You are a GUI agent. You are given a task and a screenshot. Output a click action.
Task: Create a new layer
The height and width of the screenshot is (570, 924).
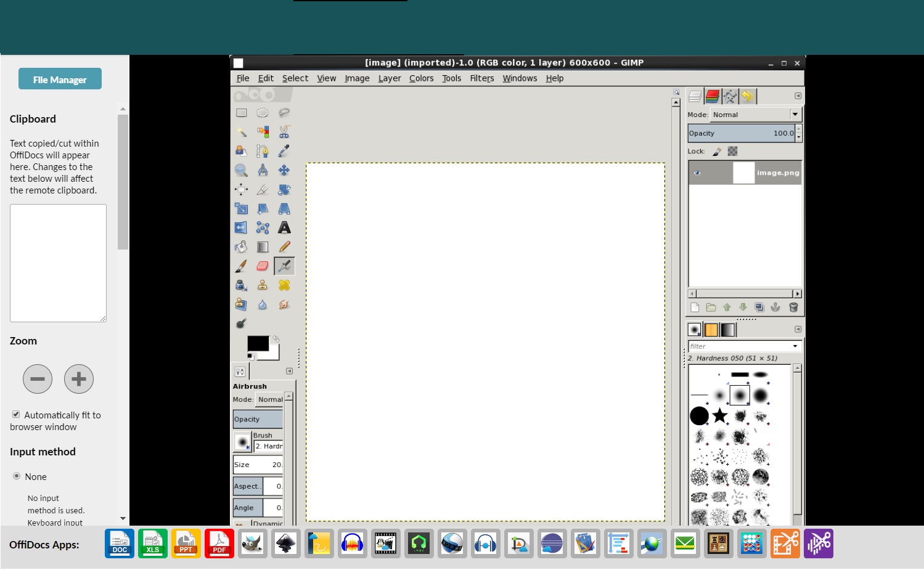click(695, 307)
